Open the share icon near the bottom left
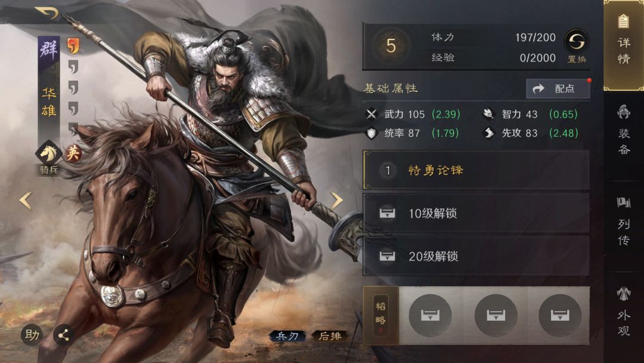This screenshot has height=363, width=644. tap(64, 335)
